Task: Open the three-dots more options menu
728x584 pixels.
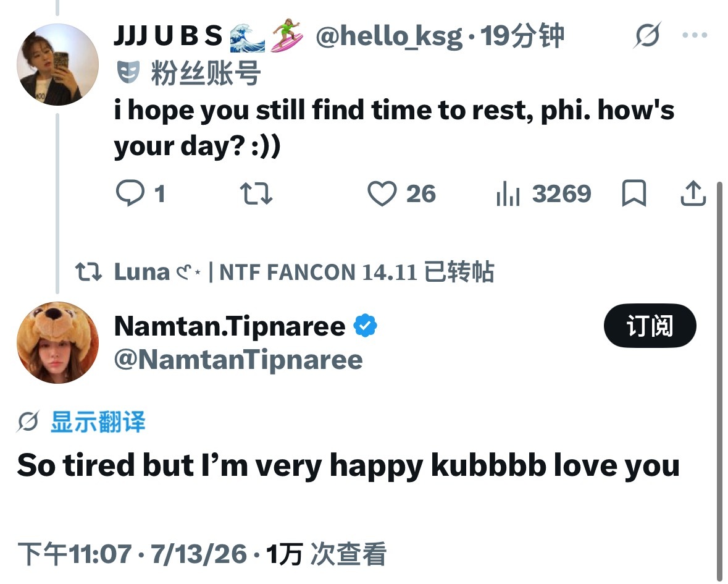Action: pyautogui.click(x=695, y=35)
